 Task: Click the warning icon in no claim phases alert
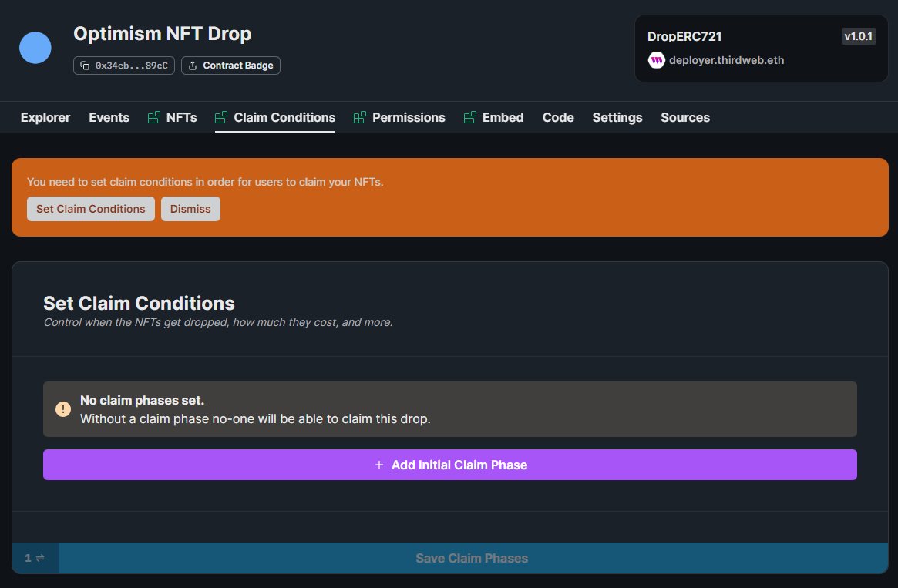pyautogui.click(x=63, y=408)
